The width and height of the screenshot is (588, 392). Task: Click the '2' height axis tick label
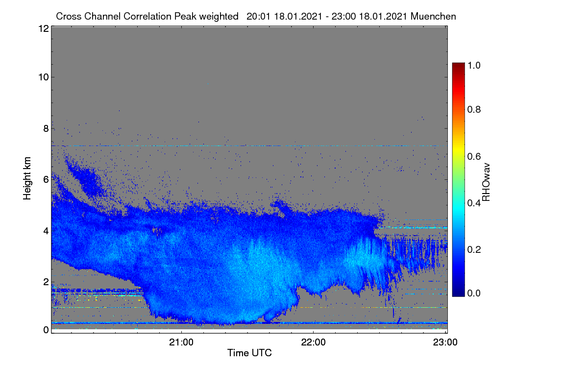(x=46, y=282)
